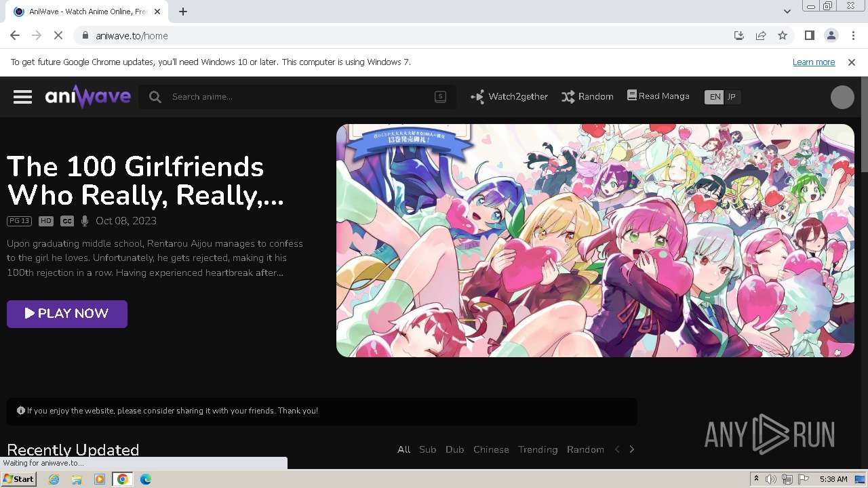Viewport: 868px width, 488px height.
Task: Select the Sub tab
Action: coord(427,449)
